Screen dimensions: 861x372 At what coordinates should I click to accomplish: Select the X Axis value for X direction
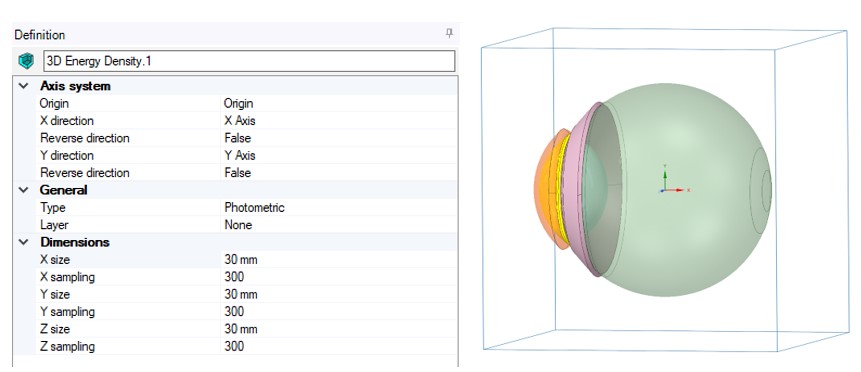(339, 121)
